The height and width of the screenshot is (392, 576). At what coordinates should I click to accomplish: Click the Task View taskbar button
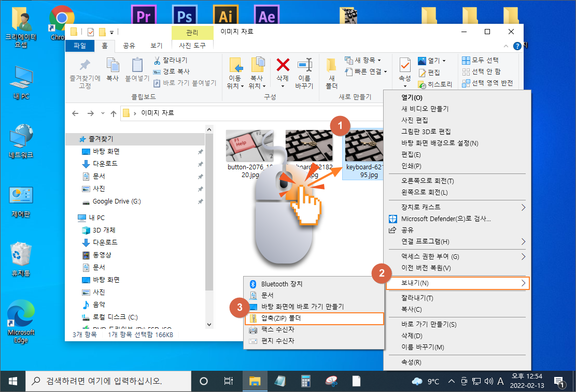click(229, 381)
